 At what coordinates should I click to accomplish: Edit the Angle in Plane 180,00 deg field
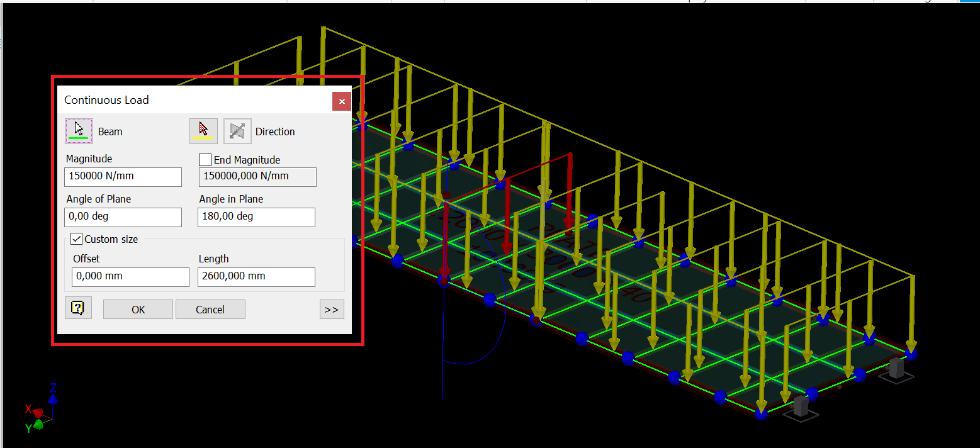256,217
